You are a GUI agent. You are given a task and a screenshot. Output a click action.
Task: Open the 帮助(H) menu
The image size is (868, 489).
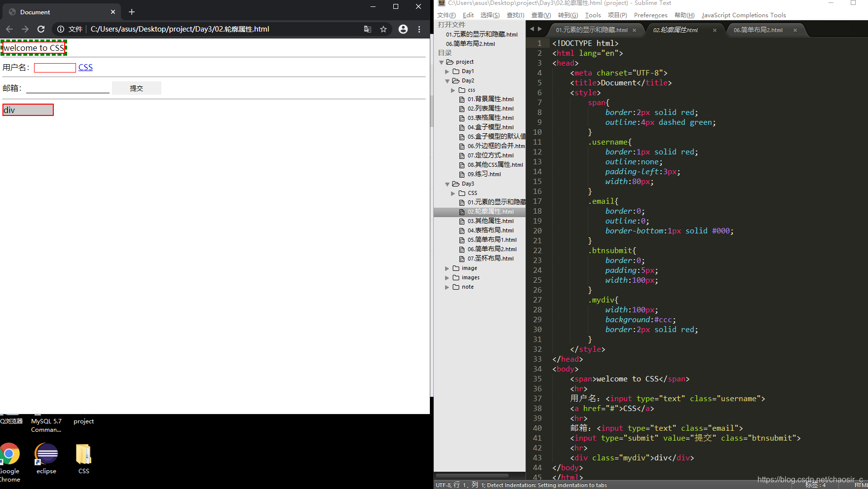(x=684, y=15)
